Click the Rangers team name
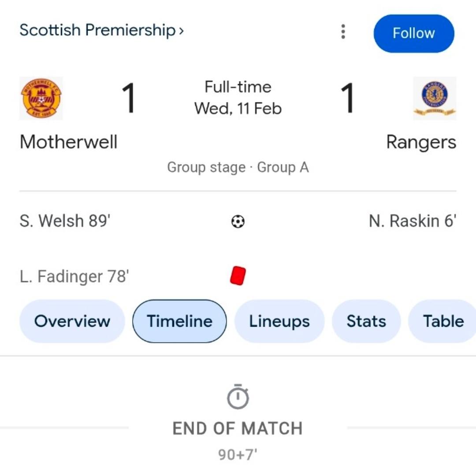The image size is (476, 472). pos(421,142)
